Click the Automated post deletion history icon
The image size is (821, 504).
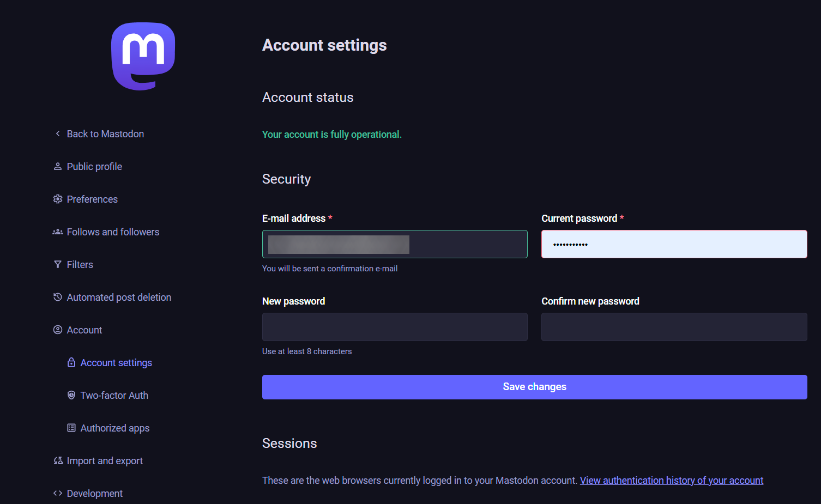(x=58, y=297)
